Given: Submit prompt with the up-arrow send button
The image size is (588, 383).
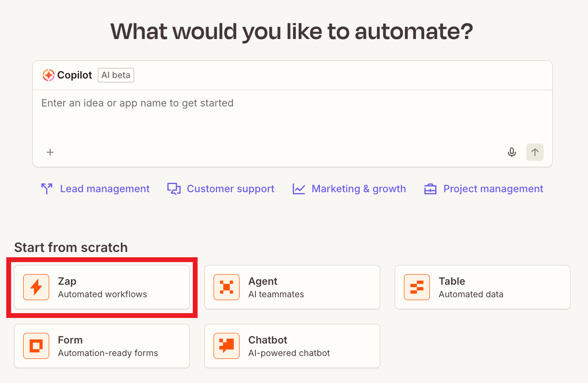Looking at the screenshot, I should click(535, 152).
